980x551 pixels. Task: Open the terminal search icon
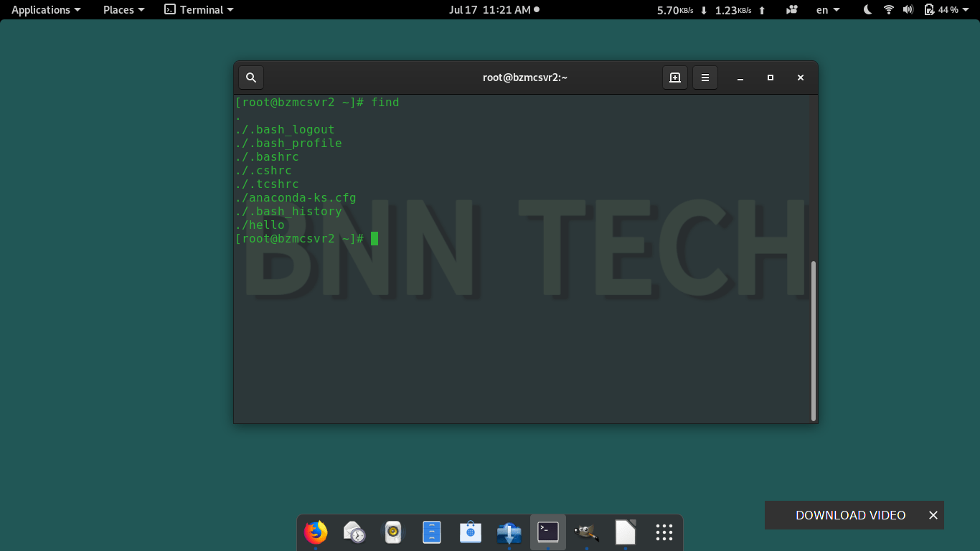pyautogui.click(x=250, y=77)
